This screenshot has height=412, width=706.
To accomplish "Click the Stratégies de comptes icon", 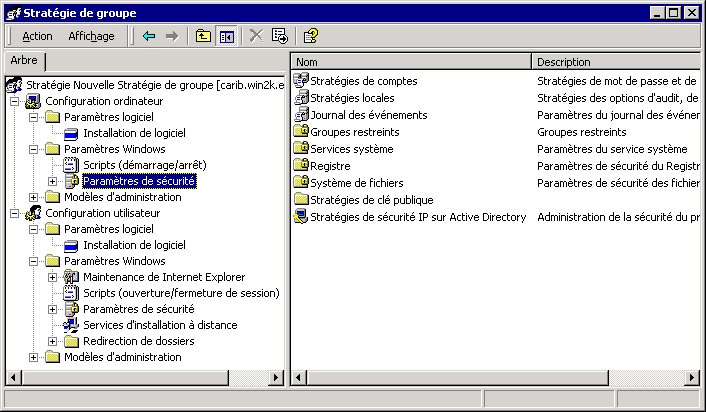I will pos(301,81).
